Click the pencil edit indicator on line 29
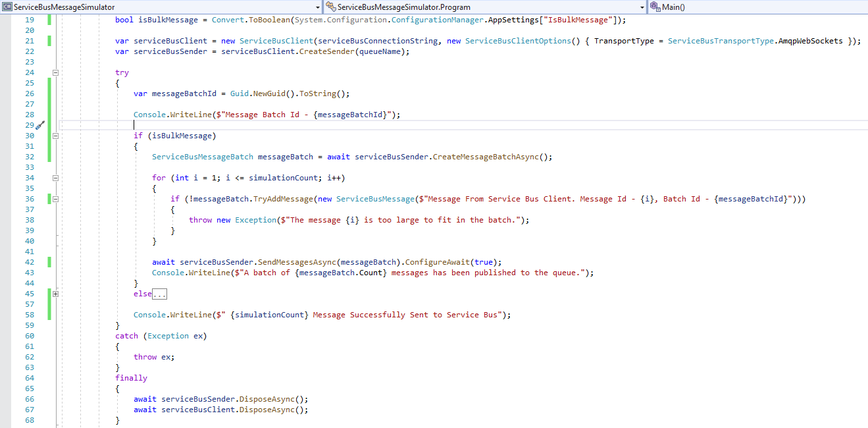 (x=39, y=124)
